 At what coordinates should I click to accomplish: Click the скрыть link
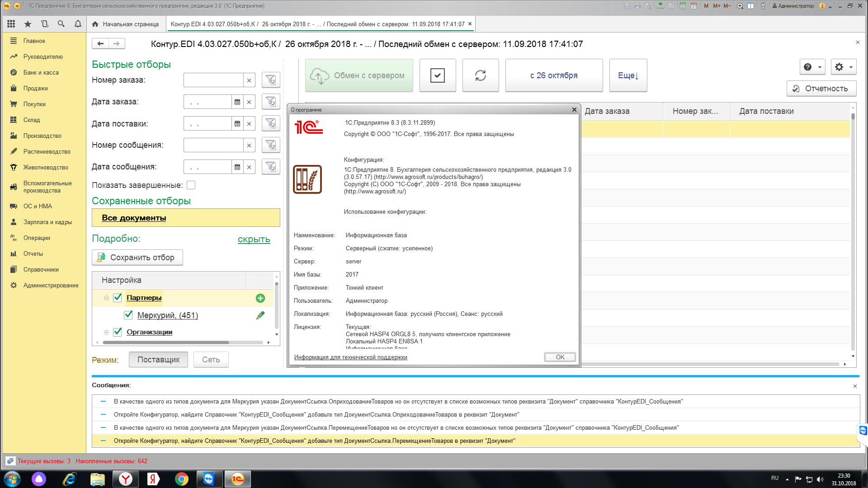[254, 239]
